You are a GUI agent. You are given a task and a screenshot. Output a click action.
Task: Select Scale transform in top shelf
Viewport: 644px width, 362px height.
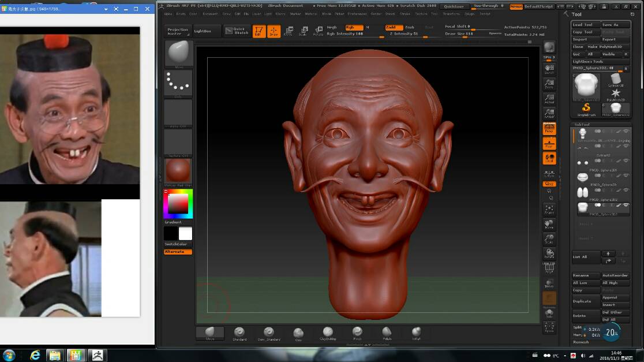point(303,31)
